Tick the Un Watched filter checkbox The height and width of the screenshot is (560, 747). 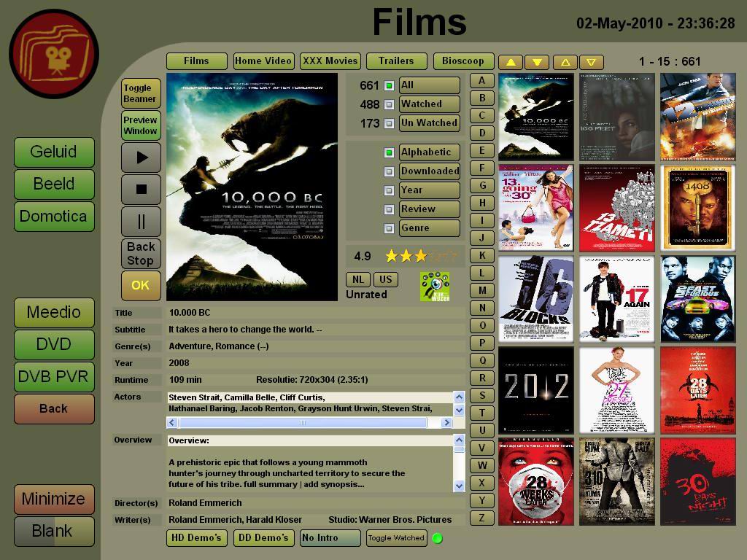click(390, 123)
